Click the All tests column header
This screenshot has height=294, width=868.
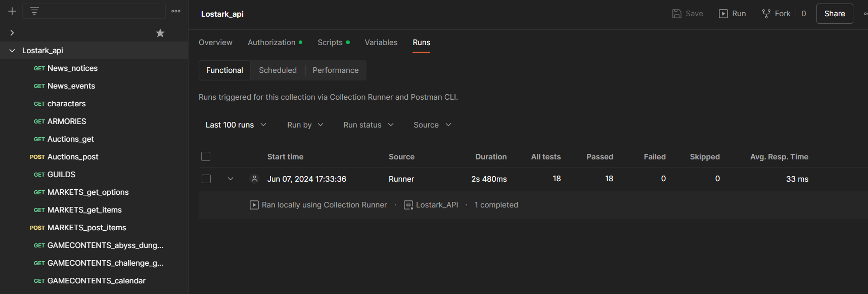(546, 157)
